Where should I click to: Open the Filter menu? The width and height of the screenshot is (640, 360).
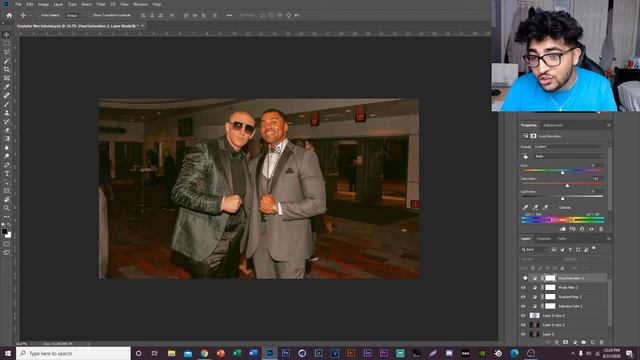pyautogui.click(x=101, y=4)
